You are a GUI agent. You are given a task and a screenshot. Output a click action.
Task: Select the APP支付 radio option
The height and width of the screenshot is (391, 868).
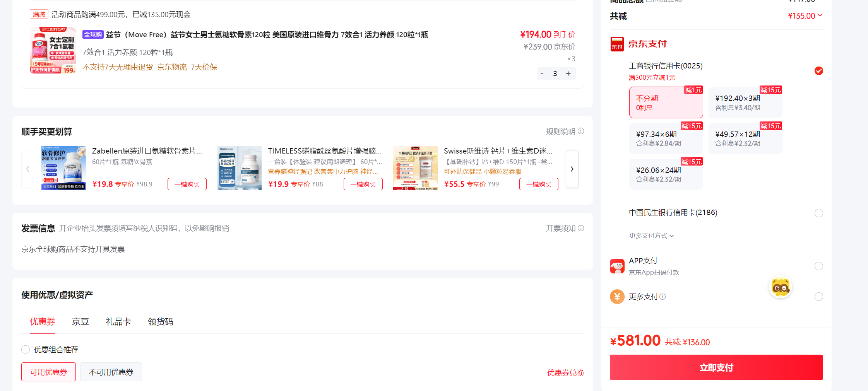tap(818, 266)
